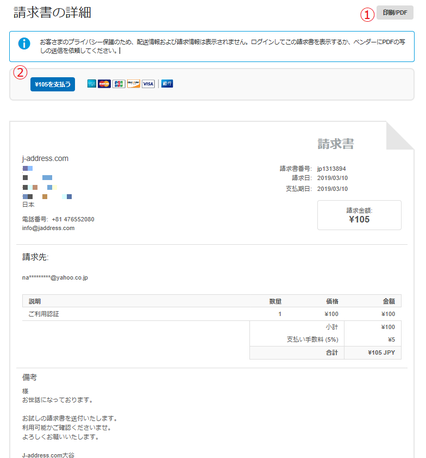Click the 備考 notes heading

(x=29, y=378)
